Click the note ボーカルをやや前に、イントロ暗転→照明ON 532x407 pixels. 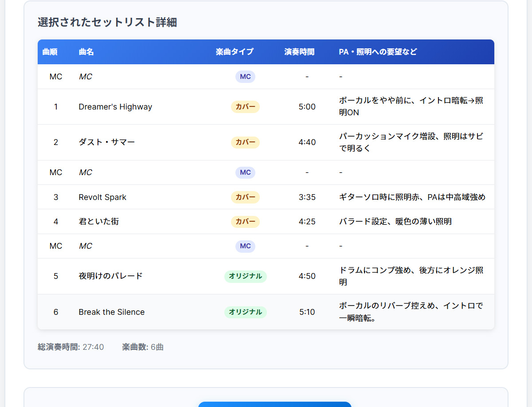411,107
